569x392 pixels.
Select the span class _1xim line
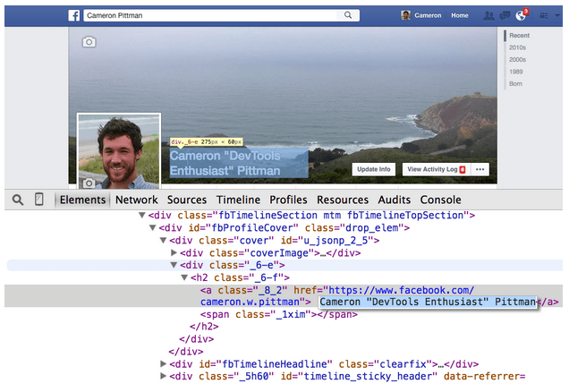tap(279, 314)
